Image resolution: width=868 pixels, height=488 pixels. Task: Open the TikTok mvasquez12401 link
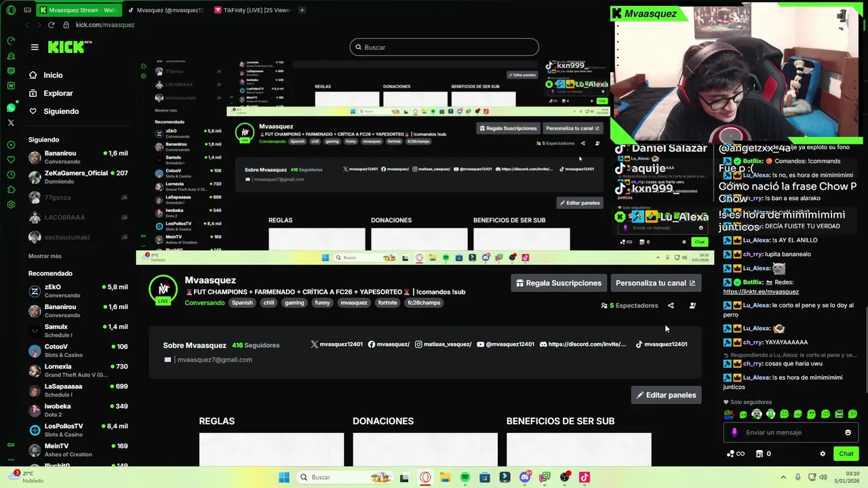point(661,344)
